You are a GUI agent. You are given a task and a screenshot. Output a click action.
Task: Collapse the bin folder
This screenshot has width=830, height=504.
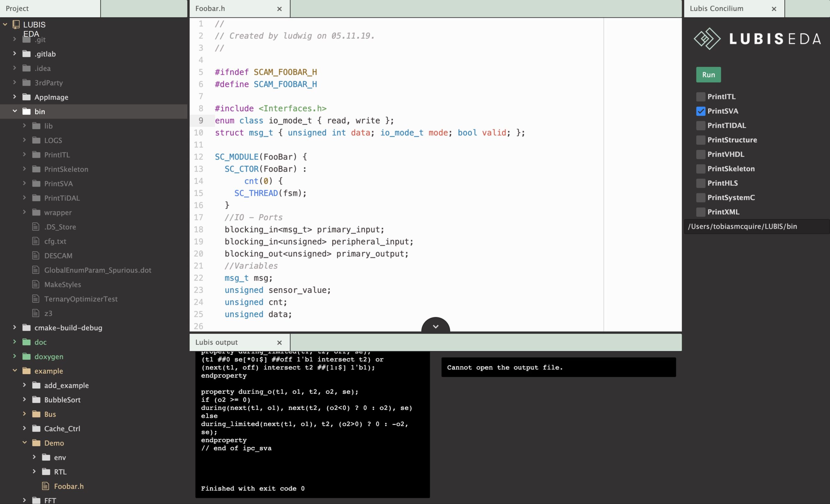[x=15, y=111]
